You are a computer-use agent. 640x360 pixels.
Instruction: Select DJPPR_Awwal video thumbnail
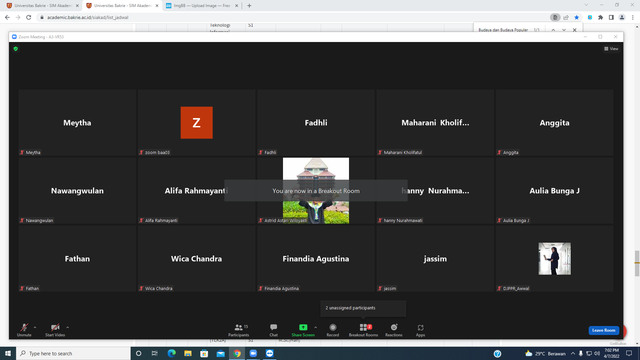554,259
